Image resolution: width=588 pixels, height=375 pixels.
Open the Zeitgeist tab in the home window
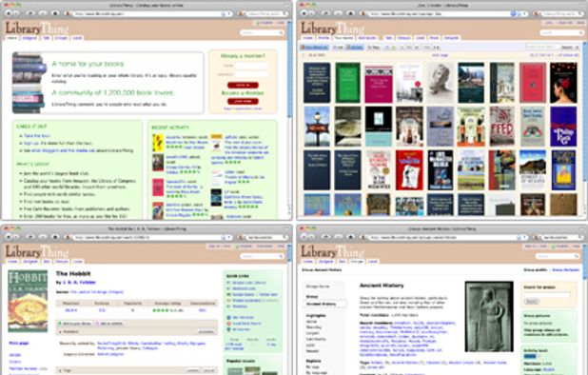pyautogui.click(x=29, y=38)
